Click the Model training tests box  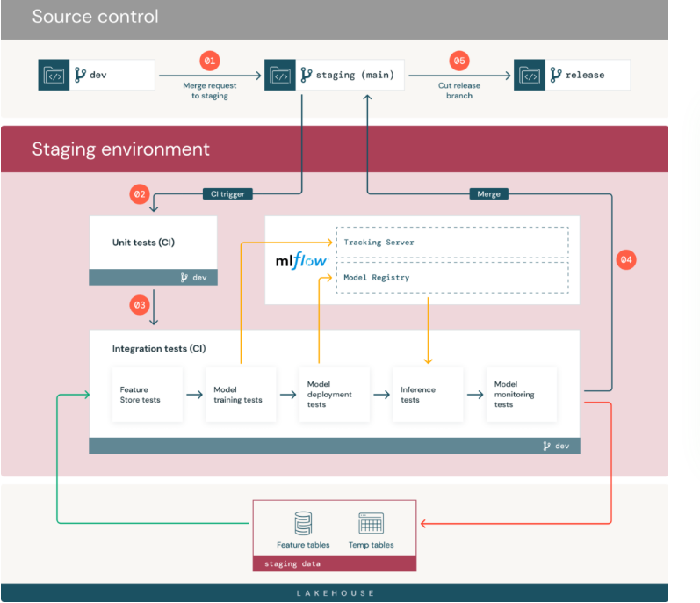[x=240, y=395]
